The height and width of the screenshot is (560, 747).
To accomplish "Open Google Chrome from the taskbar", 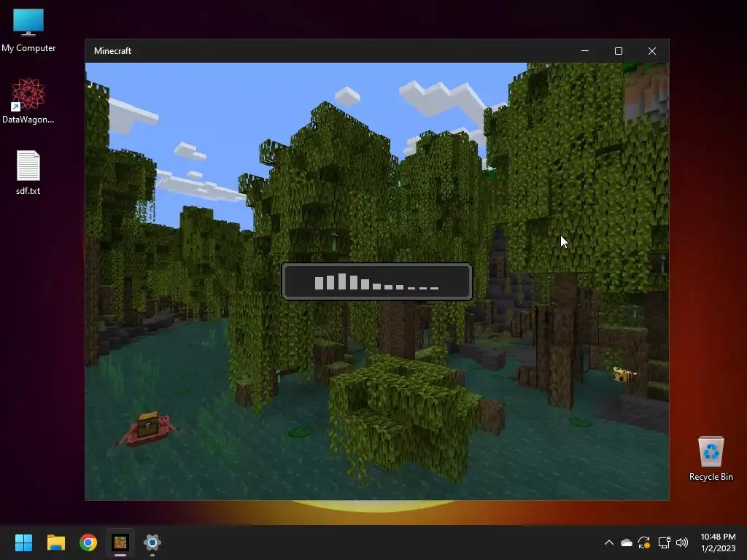I will click(x=88, y=542).
